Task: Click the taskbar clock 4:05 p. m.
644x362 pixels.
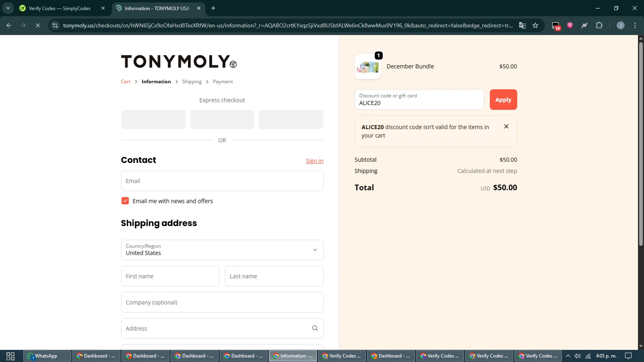Action: (x=606, y=356)
